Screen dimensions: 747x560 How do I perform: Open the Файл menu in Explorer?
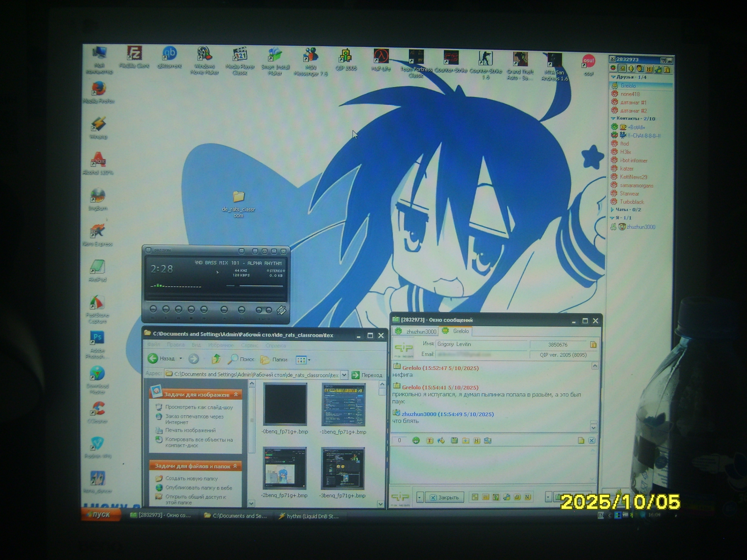tap(153, 345)
